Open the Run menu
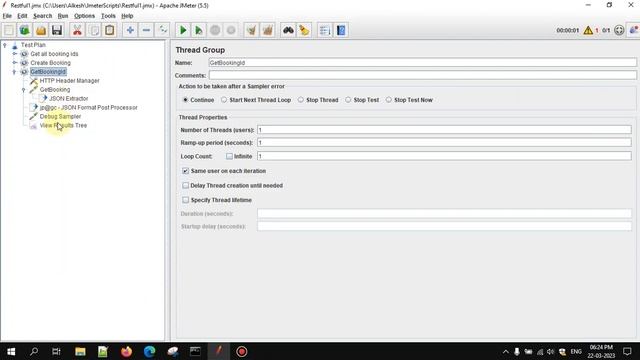640x360 pixels. coord(63,16)
